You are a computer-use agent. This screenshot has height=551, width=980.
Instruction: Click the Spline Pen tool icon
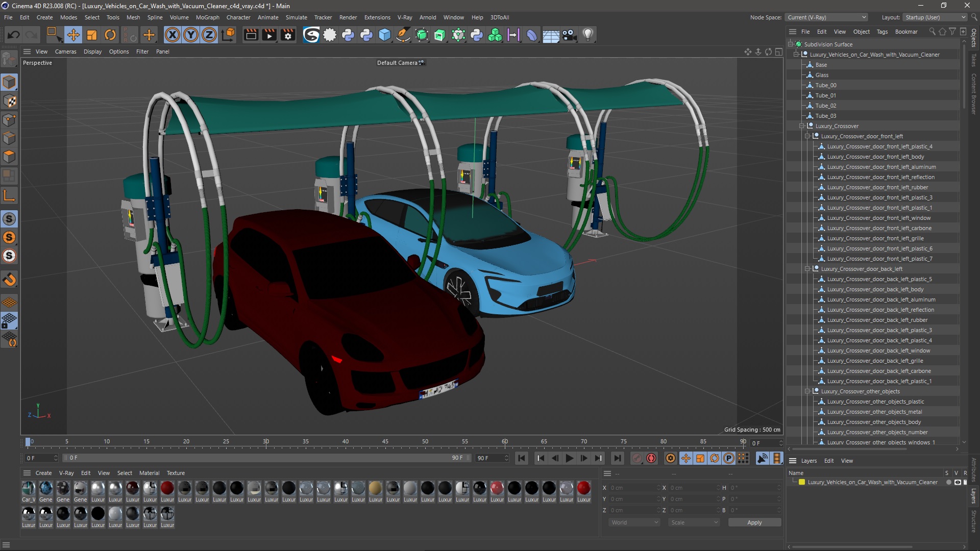click(403, 35)
